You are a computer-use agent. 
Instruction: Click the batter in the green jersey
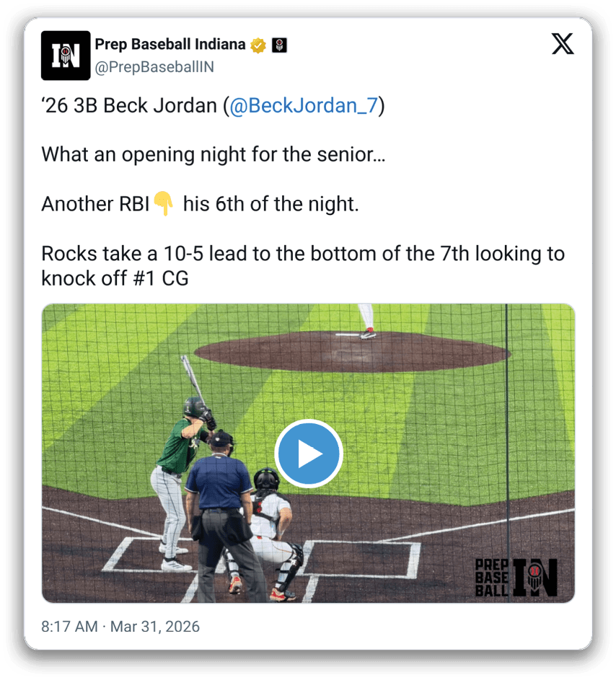pyautogui.click(x=182, y=469)
